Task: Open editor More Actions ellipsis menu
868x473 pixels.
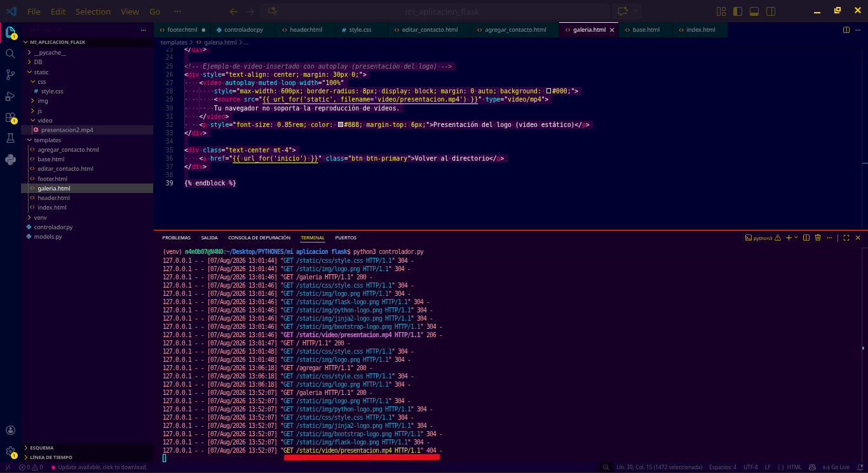Action: [x=859, y=30]
